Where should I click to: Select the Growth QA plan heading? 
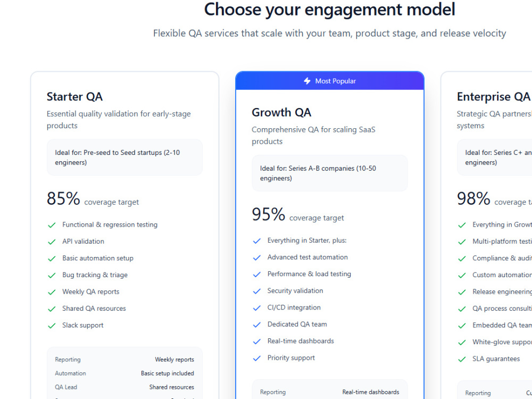click(281, 112)
